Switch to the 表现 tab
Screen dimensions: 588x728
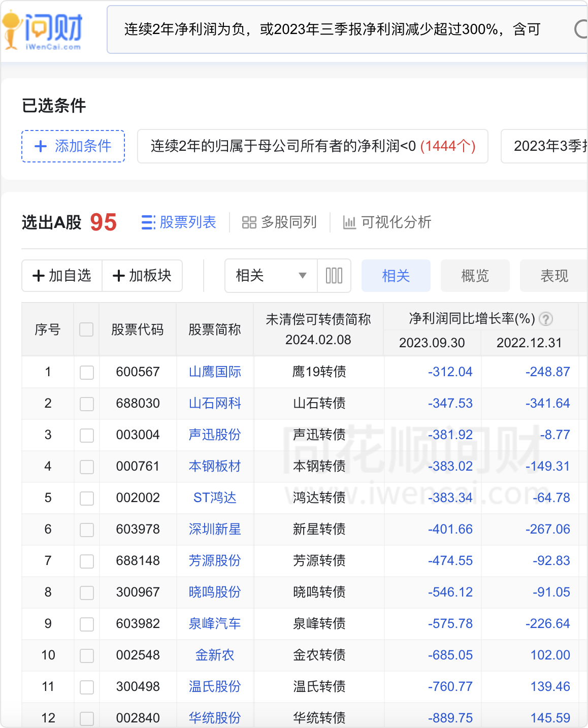[553, 276]
